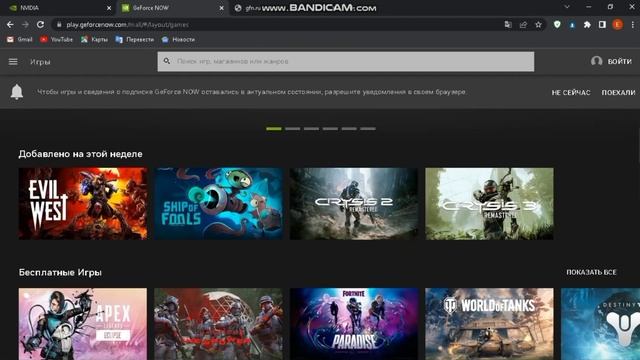The width and height of the screenshot is (640, 360).
Task: View site info lock icon
Action: tap(59, 24)
